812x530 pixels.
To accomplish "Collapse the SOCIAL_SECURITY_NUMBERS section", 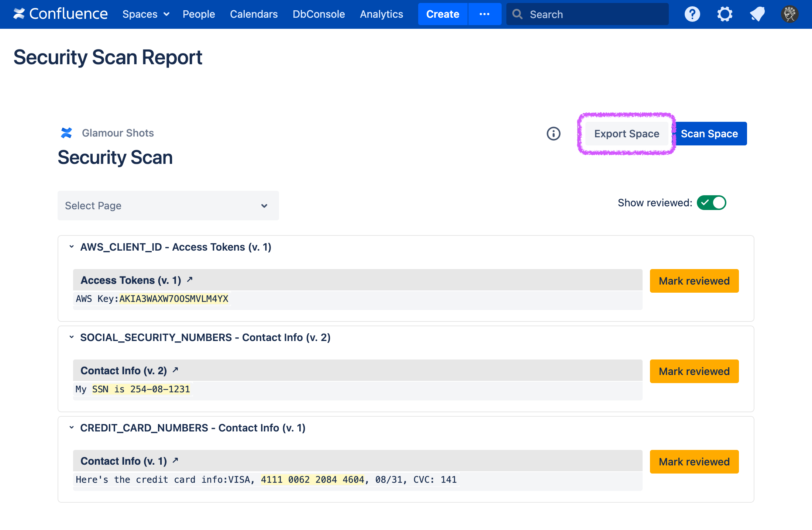I will tap(72, 337).
